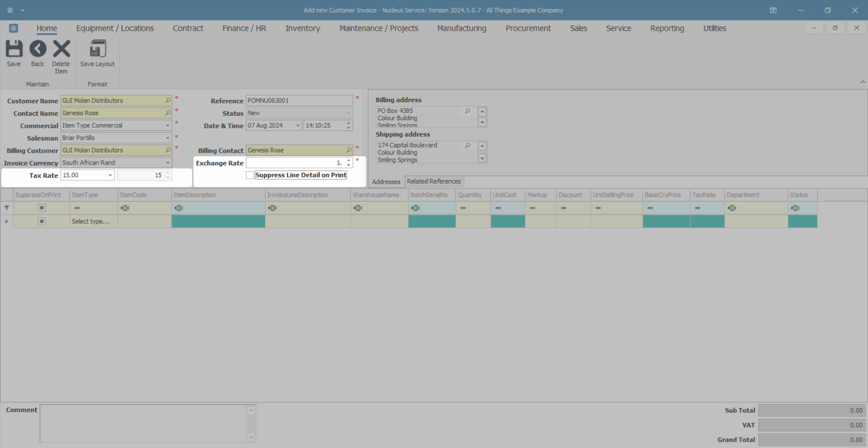Open the Equipment / Locations tab

[x=115, y=28]
